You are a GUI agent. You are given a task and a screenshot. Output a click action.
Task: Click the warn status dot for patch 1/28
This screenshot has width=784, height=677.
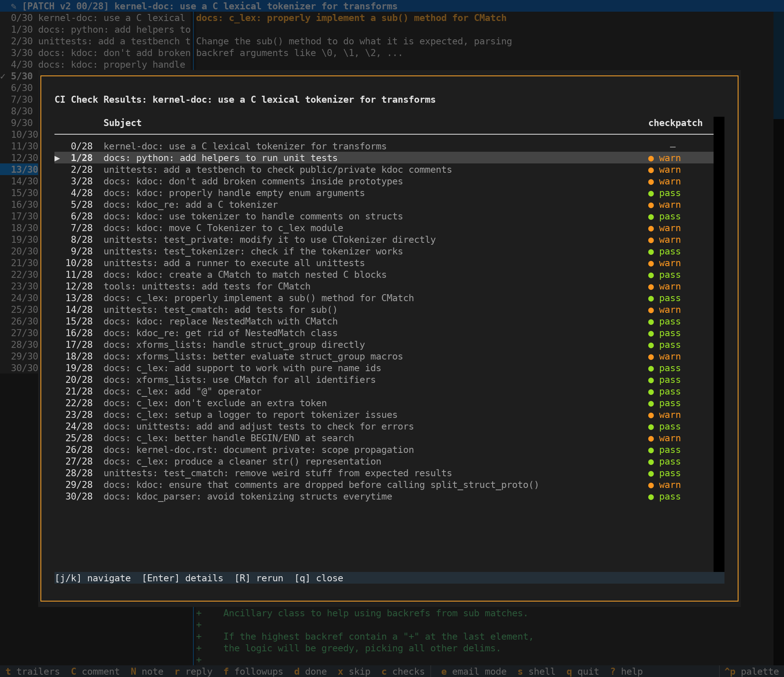(651, 158)
